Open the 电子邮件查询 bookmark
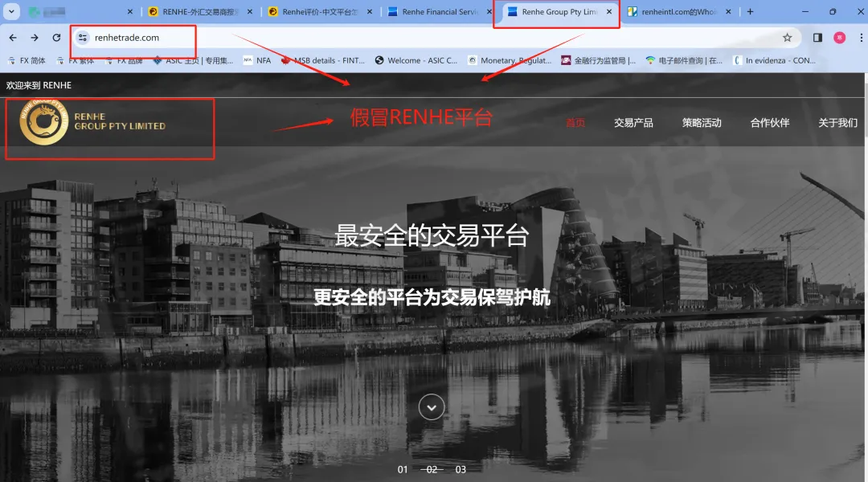This screenshot has width=868, height=482. coord(684,61)
